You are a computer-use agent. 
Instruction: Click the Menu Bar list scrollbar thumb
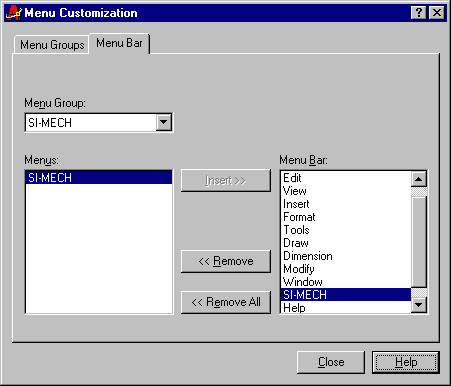tap(419, 242)
